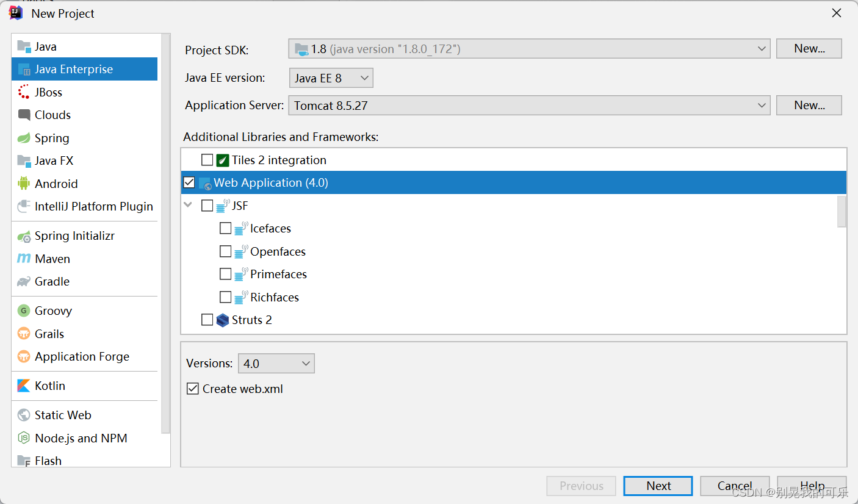
Task: Enable the Openfaces checkbox
Action: [x=226, y=251]
